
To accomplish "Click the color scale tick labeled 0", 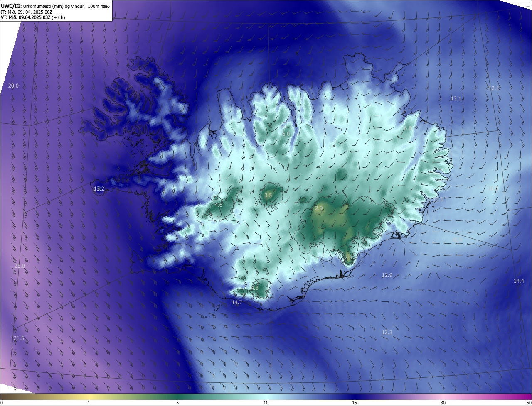I will [2, 403].
